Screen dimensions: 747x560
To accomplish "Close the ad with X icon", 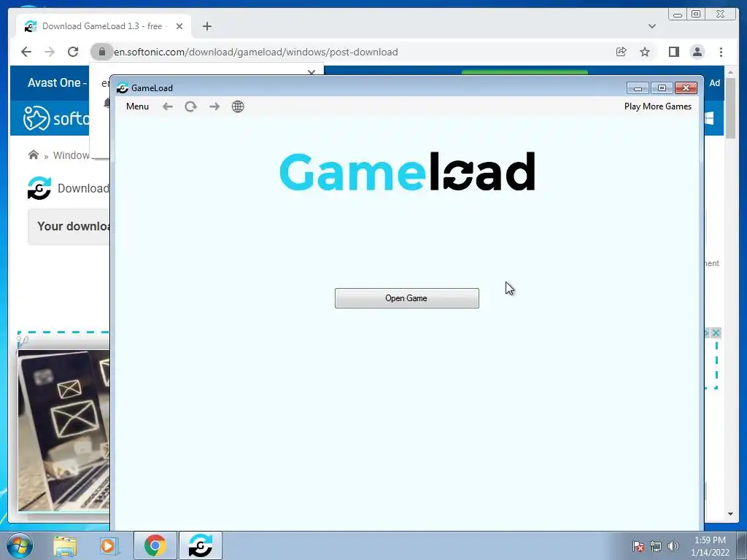I will [x=716, y=332].
